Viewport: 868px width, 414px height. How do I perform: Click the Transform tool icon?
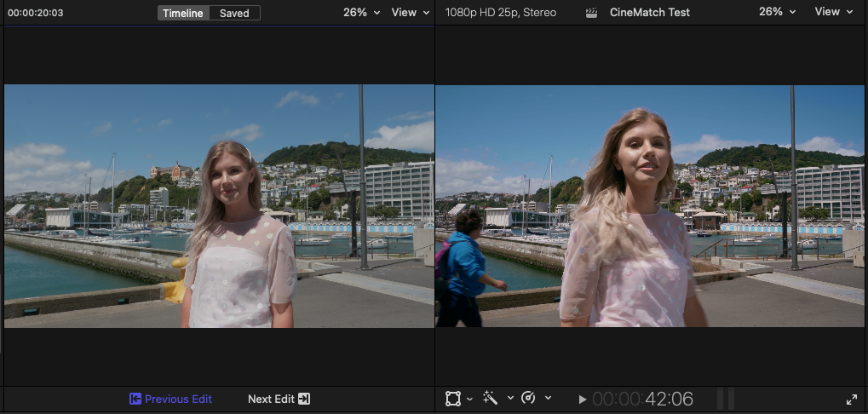(x=453, y=399)
